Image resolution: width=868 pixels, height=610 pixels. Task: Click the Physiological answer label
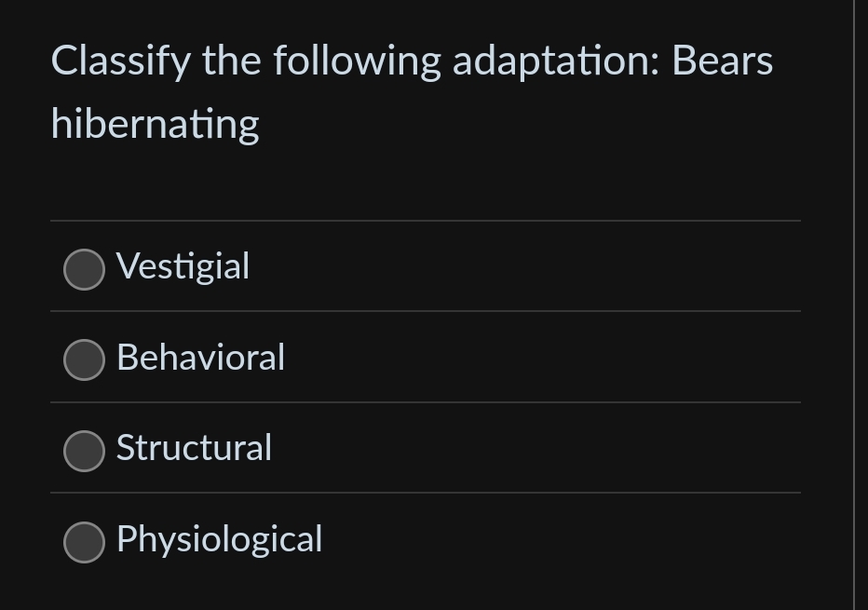pos(219,540)
